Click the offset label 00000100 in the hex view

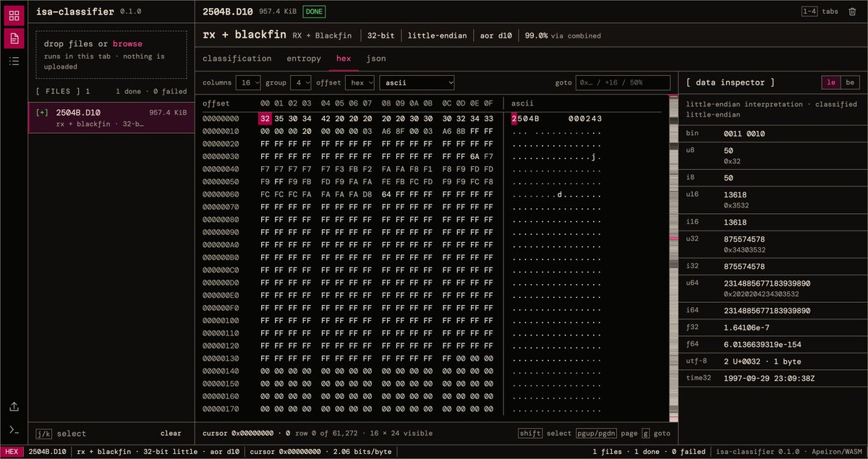pos(221,320)
